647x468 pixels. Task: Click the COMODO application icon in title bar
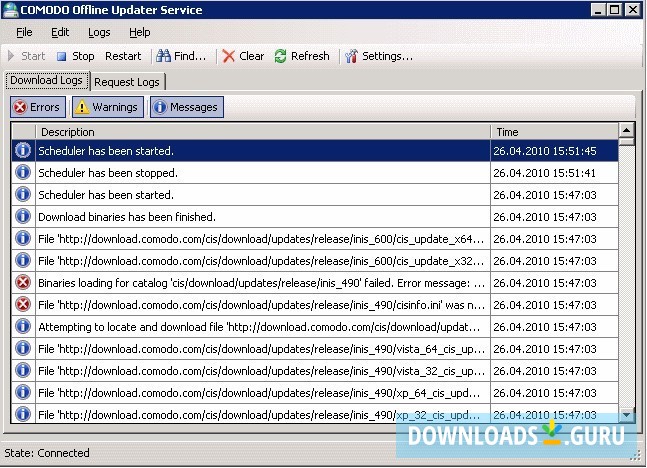[x=10, y=9]
